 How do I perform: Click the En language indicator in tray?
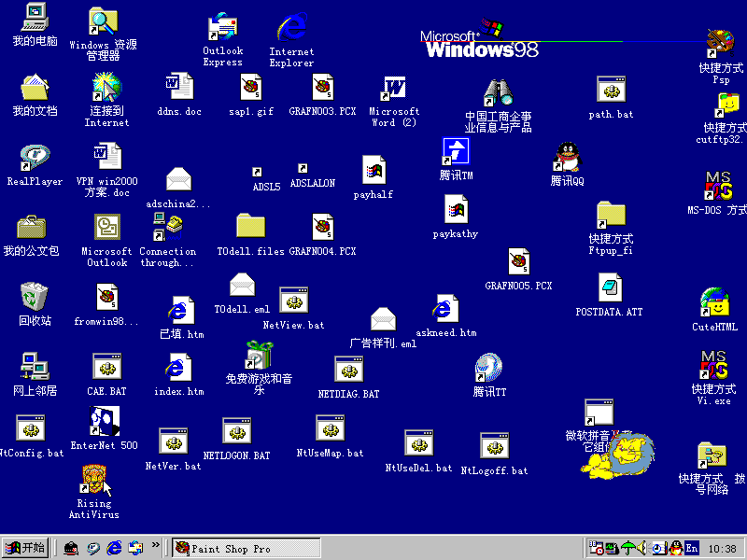[692, 548]
